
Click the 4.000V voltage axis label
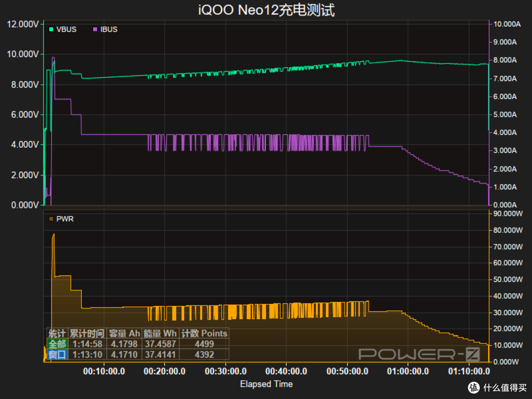pos(25,145)
